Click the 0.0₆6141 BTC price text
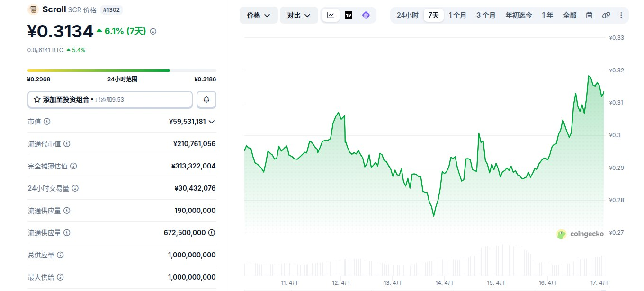Viewport: 644px width, 291px height. 45,50
